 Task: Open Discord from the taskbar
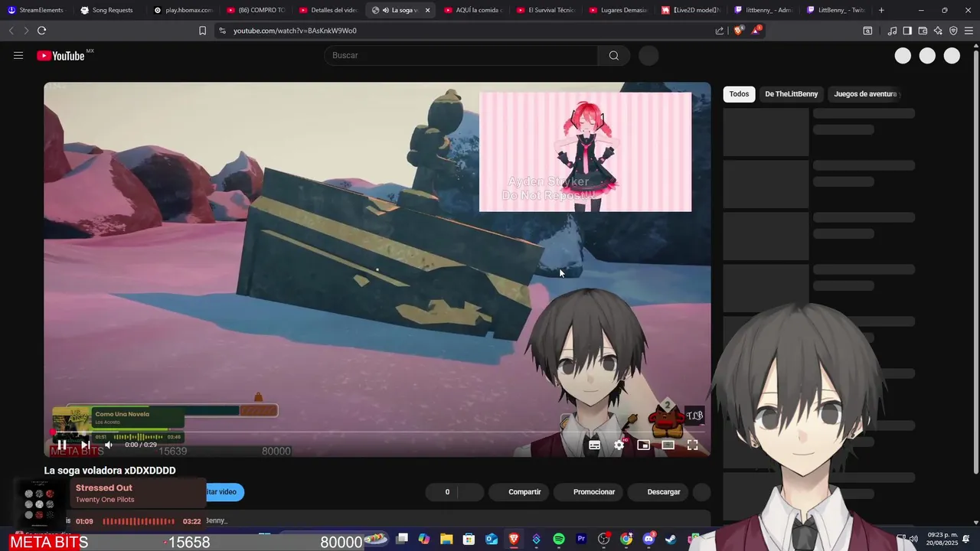coord(648,540)
